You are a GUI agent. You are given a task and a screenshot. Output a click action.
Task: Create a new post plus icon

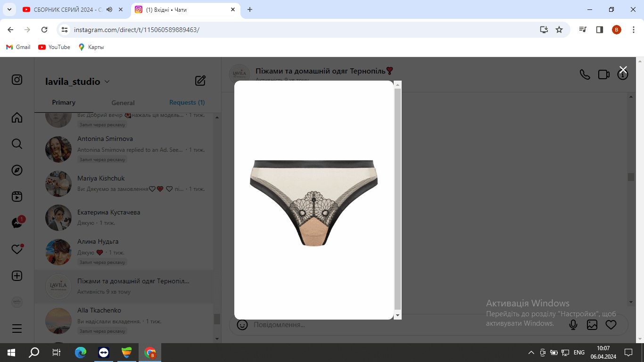click(17, 276)
